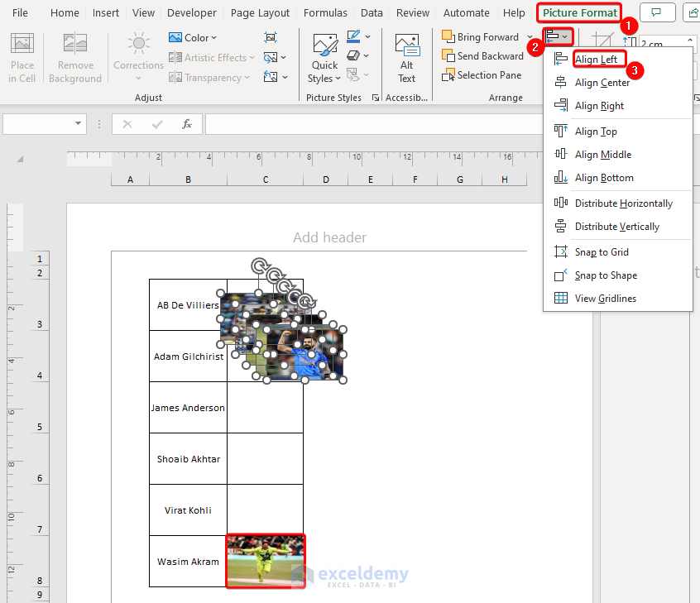Screen dimensions: 700x603
Task: Select Align Middle in menu
Action: 603,155
